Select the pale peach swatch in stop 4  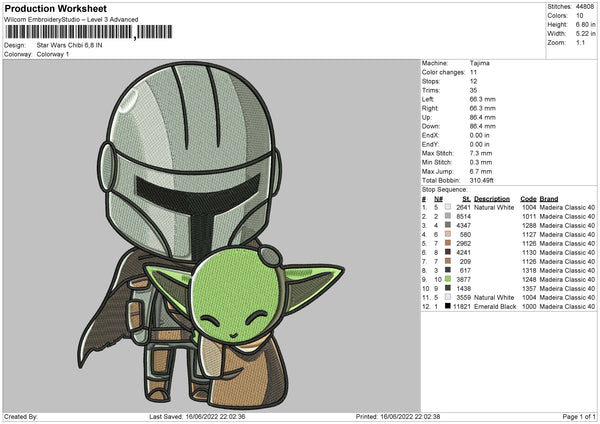click(448, 234)
